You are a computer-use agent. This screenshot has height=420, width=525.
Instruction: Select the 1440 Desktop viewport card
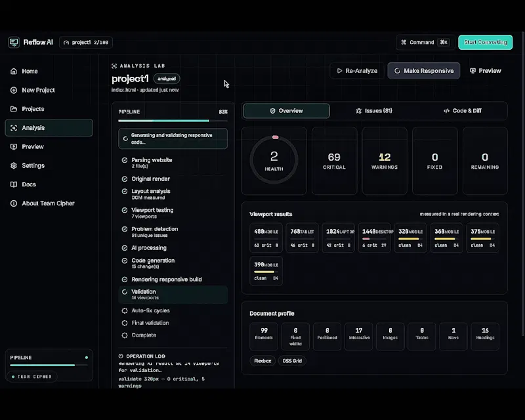374,238
